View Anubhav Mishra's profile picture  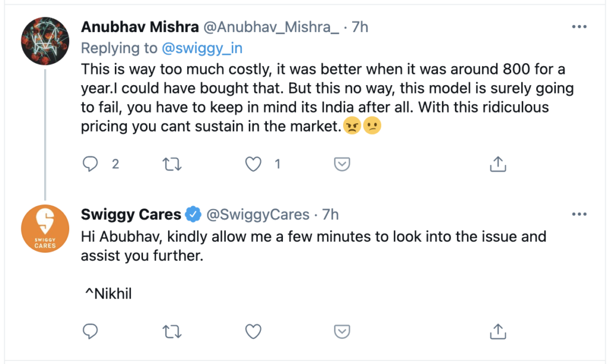[45, 40]
